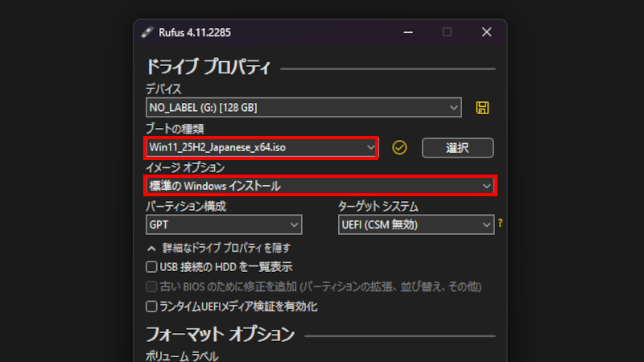This screenshot has height=362, width=644.
Task: Open the パーティション構成 GPT dropdown
Action: (223, 224)
